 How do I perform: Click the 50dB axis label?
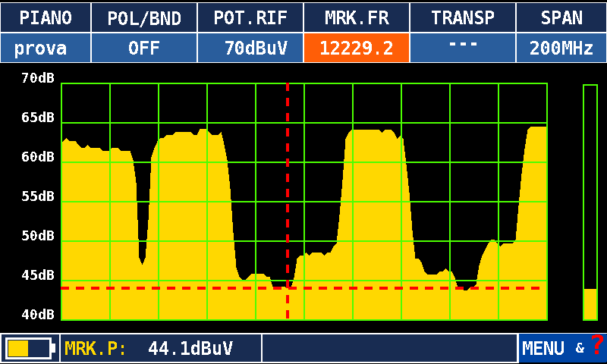click(38, 236)
